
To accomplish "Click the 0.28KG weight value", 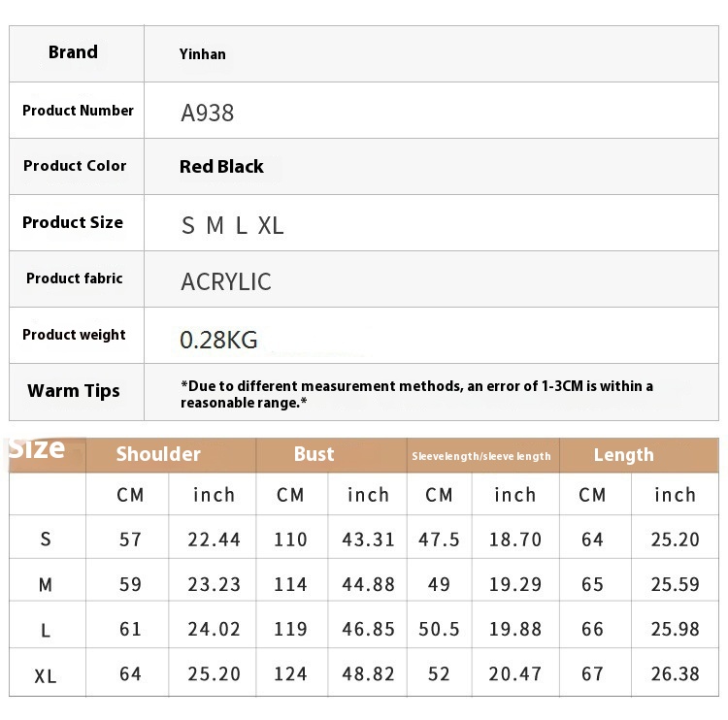I will [218, 340].
